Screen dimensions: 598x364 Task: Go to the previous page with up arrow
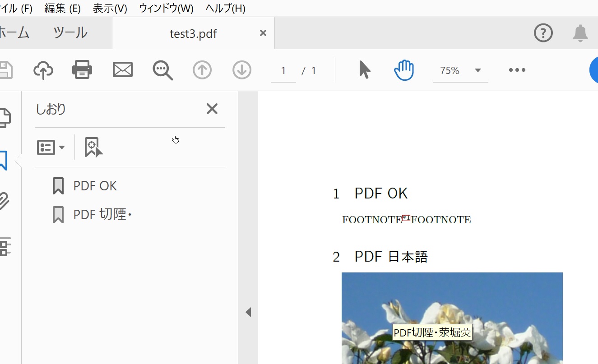pyautogui.click(x=202, y=70)
